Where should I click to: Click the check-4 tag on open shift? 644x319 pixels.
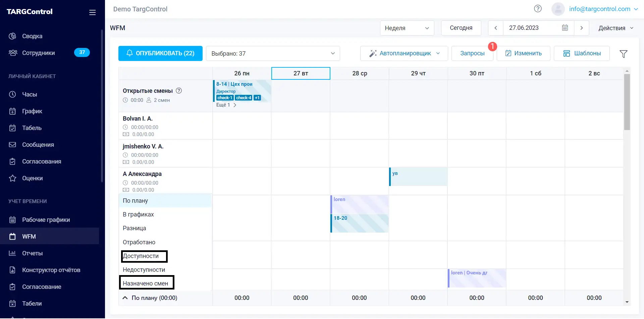point(244,98)
